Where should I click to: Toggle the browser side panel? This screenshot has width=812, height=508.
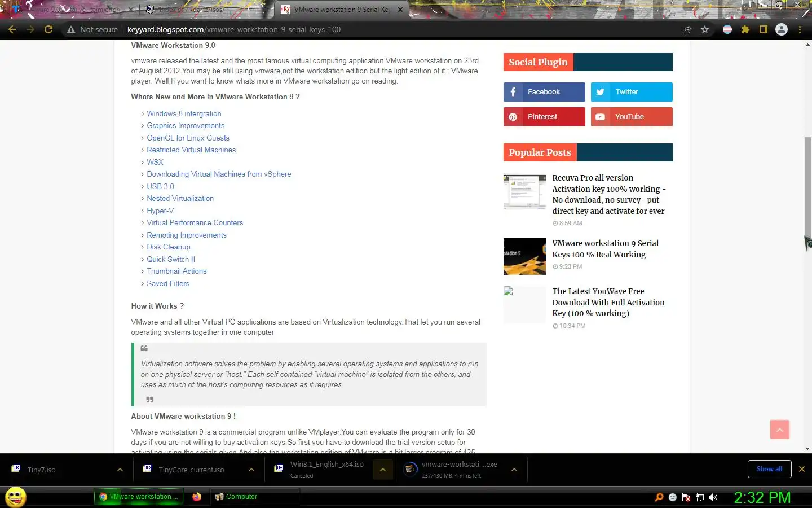[x=764, y=29]
